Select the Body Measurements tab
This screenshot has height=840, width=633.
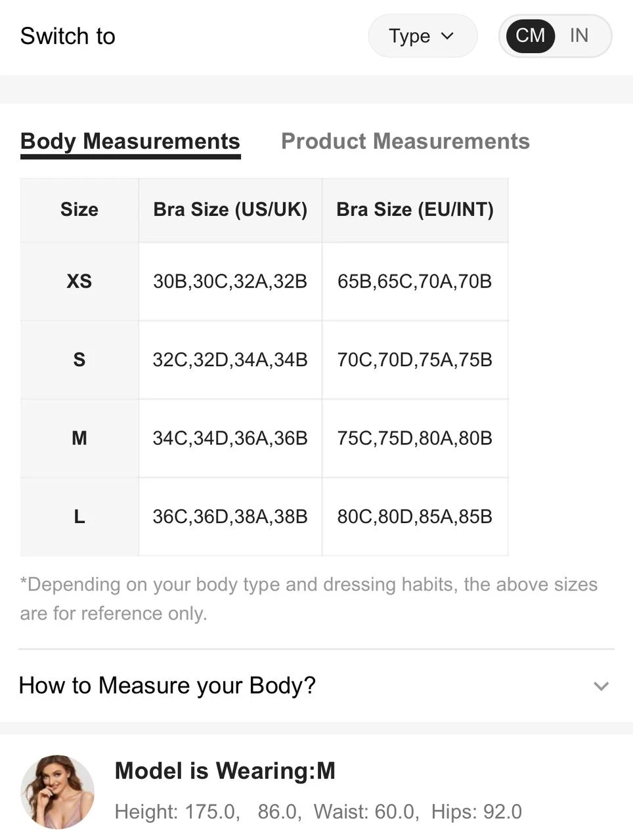coord(130,141)
